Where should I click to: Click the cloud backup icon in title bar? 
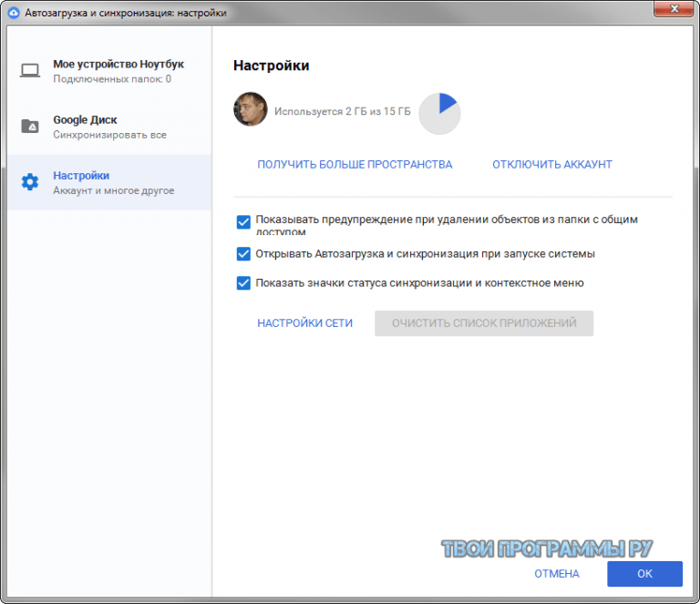pos(14,14)
